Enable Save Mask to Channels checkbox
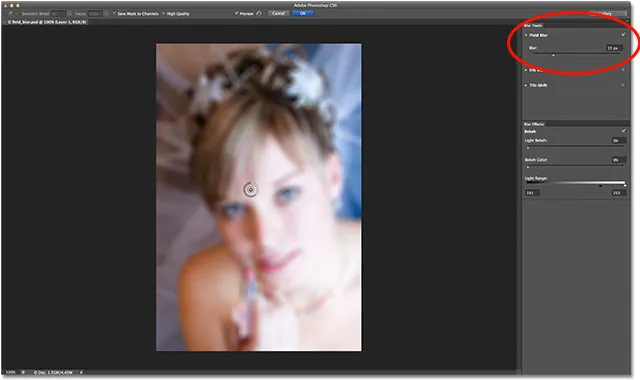The image size is (640, 380). (114, 13)
